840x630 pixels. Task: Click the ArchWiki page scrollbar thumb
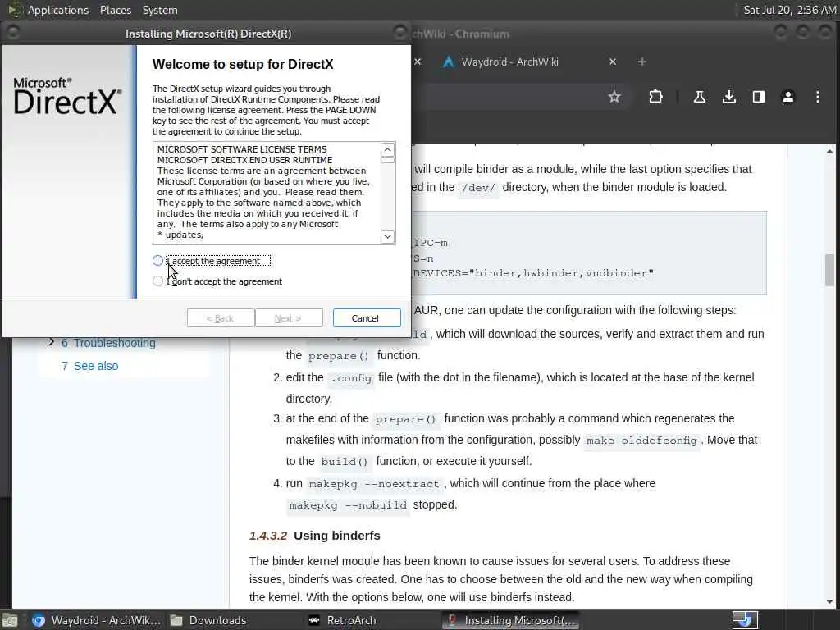pos(829,270)
